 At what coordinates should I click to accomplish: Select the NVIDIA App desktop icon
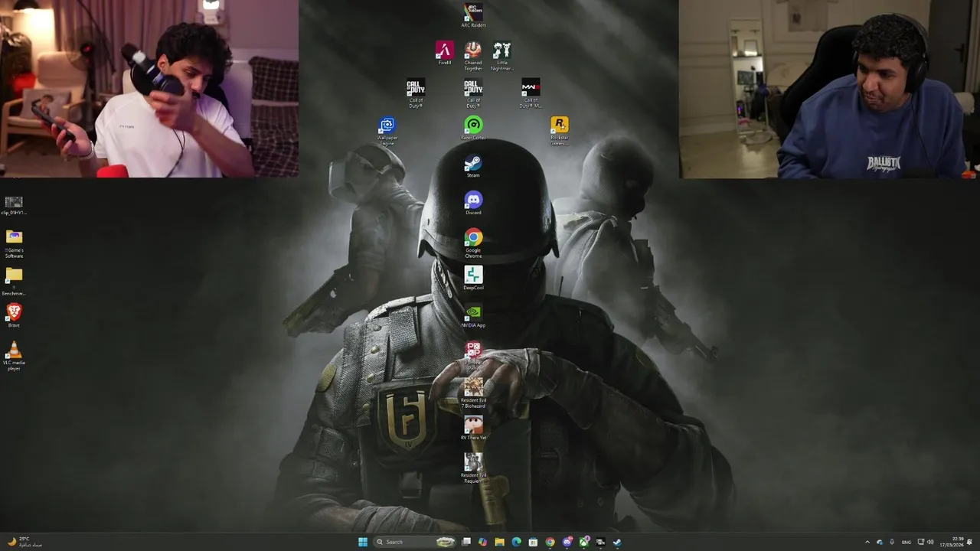(473, 315)
